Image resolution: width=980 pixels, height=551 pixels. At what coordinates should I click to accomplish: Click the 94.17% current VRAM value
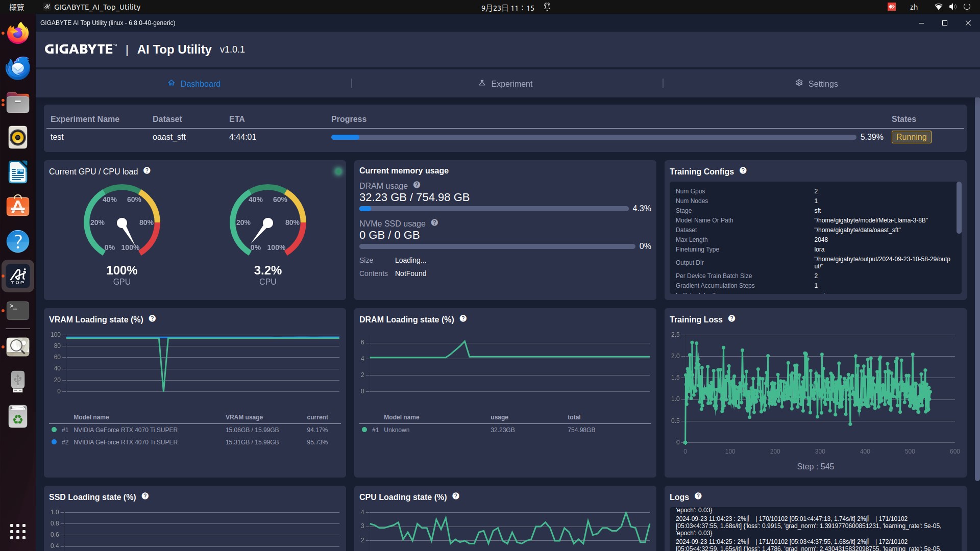(317, 430)
